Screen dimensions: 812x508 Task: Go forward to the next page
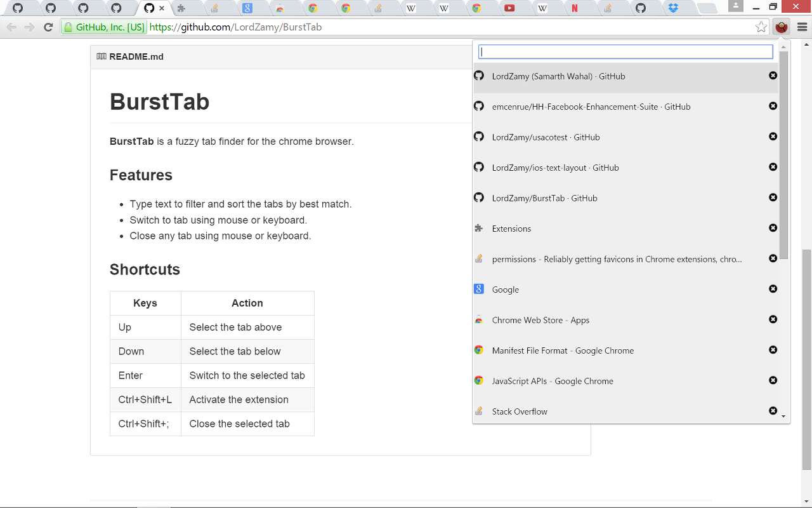(x=29, y=27)
